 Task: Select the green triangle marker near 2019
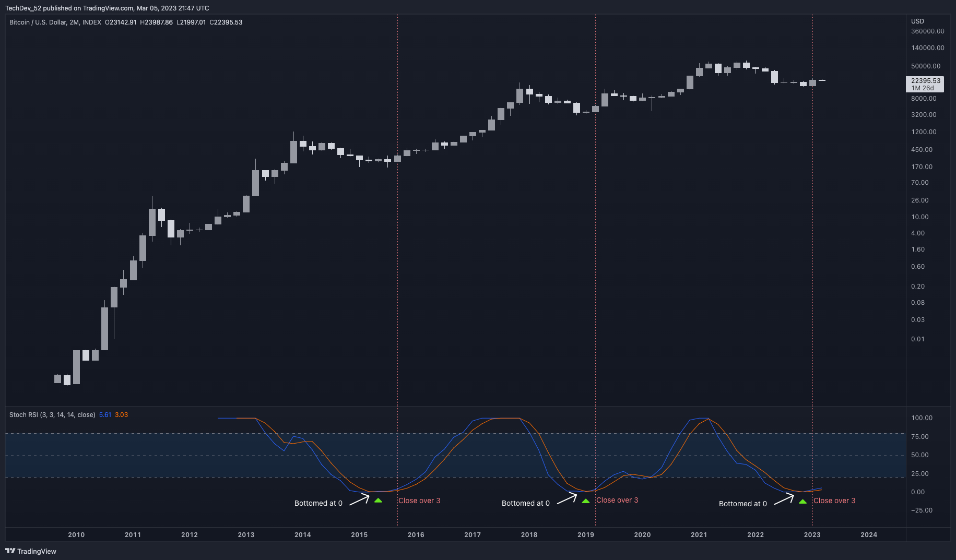coord(586,501)
